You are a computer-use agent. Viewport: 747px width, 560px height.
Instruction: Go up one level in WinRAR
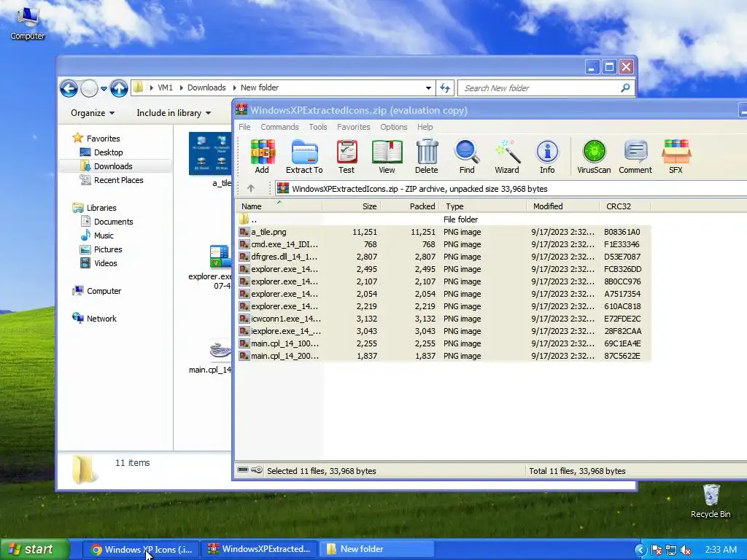pyautogui.click(x=251, y=189)
